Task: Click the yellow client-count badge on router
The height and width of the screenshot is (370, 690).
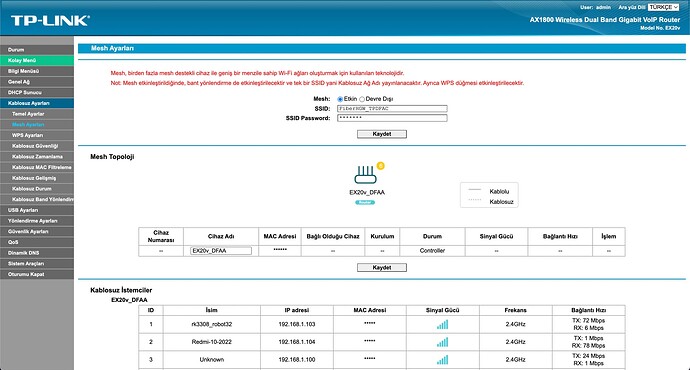Action: [x=381, y=166]
